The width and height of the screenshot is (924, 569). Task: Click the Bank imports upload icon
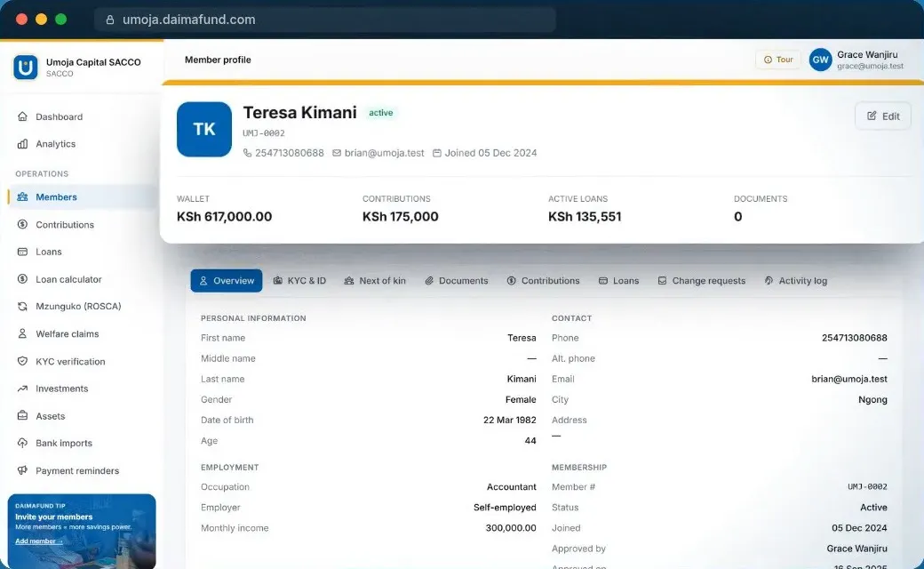[22, 443]
